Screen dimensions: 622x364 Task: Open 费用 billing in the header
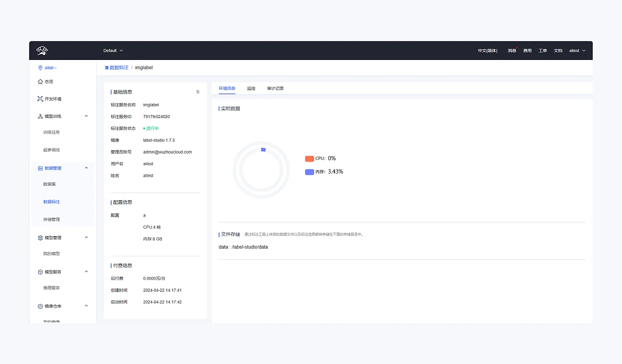[x=527, y=51]
